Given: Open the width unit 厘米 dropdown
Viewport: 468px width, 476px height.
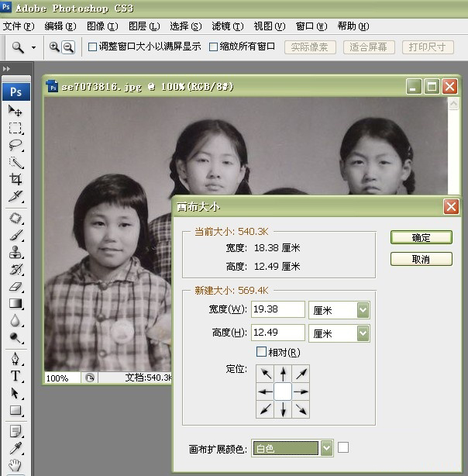Looking at the screenshot, I should (363, 310).
